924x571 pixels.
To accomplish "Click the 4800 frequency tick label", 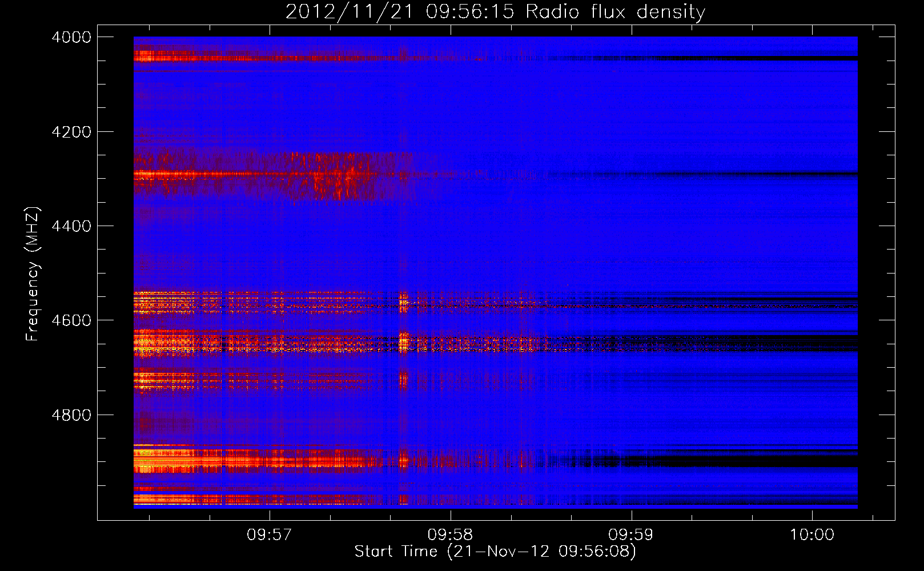I will [71, 415].
